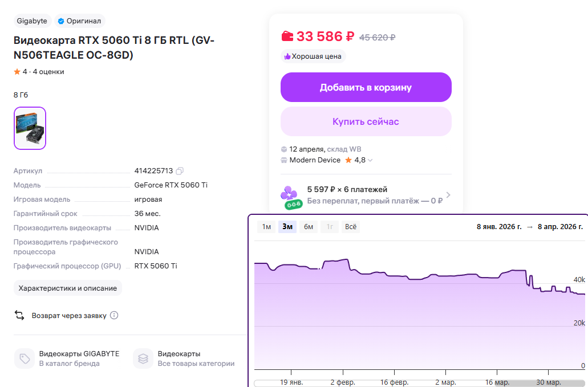Show the Всё price history range
The width and height of the screenshot is (588, 387).
(x=351, y=227)
